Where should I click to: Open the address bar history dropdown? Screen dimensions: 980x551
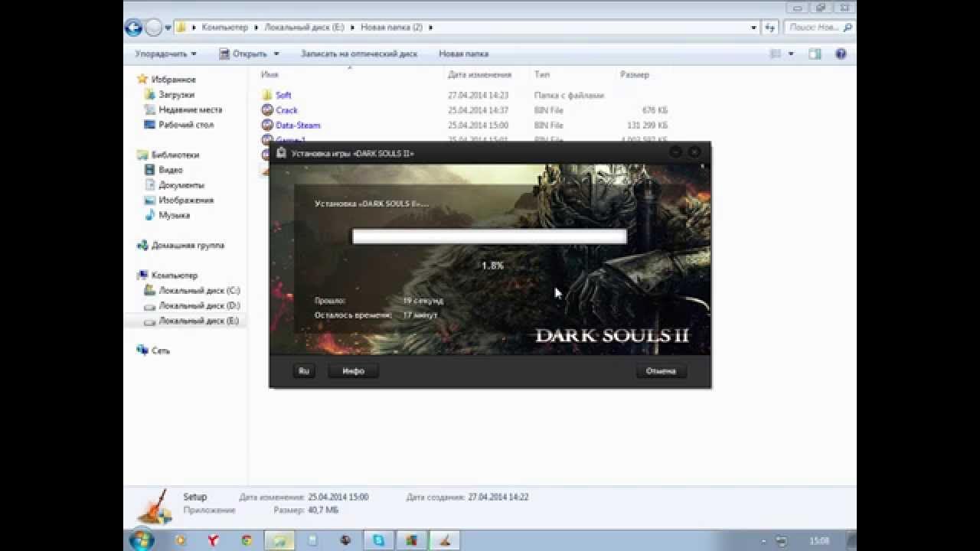(x=754, y=27)
